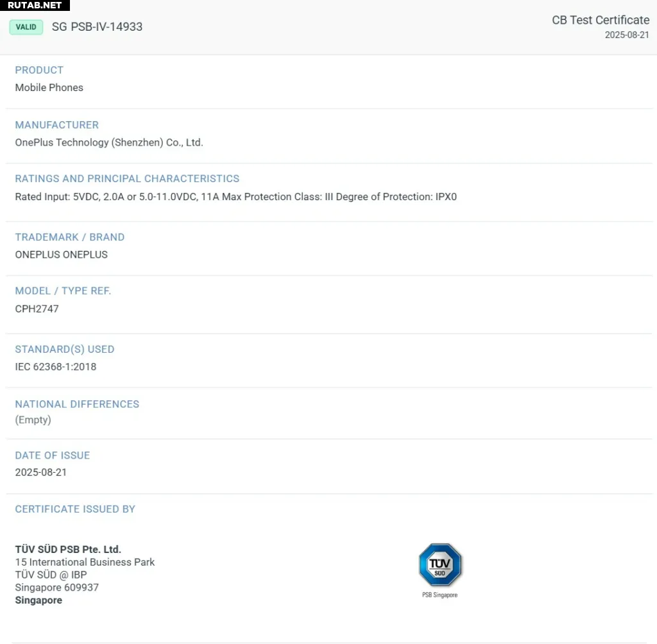Viewport: 657px width, 644px height.
Task: Click the NATIONAL DIFFERENCES label
Action: click(77, 404)
